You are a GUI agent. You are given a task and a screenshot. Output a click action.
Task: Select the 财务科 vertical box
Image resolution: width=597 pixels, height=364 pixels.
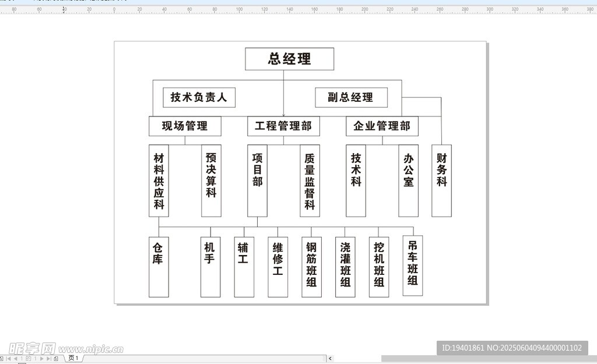click(441, 181)
